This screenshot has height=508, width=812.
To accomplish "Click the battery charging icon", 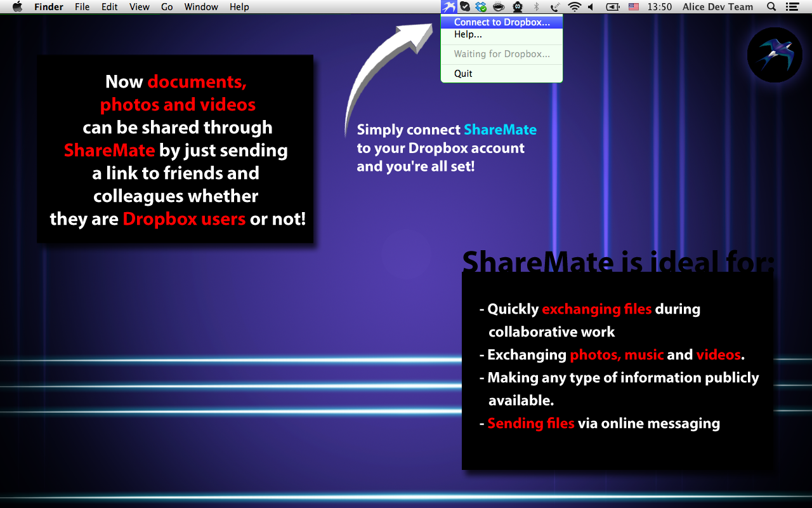I will point(612,7).
